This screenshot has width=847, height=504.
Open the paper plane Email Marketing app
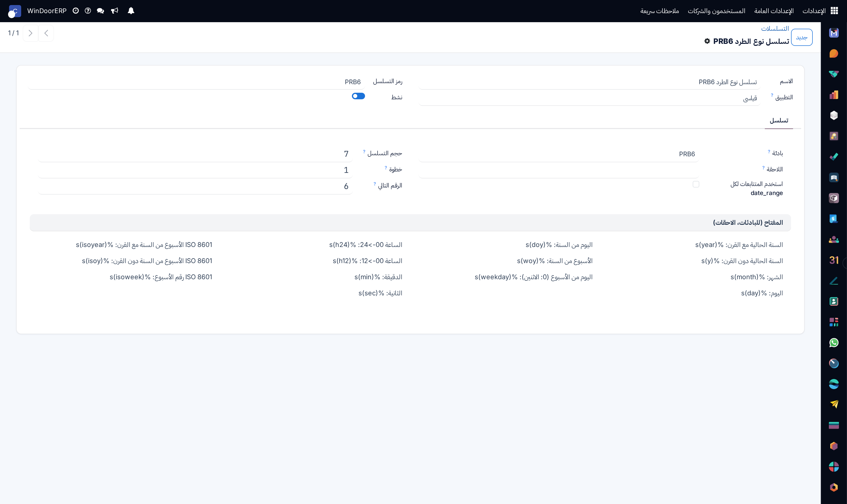click(834, 404)
